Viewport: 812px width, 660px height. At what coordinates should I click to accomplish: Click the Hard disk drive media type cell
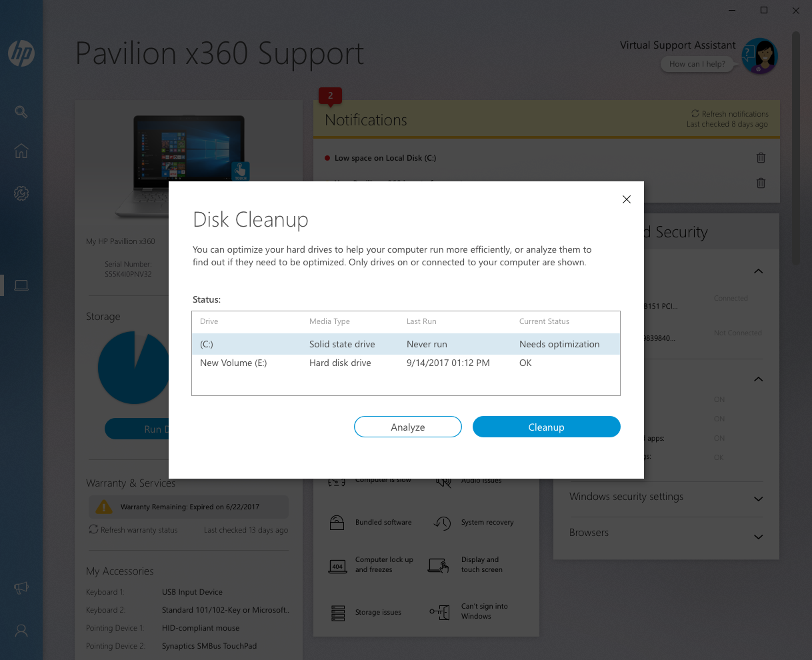point(340,363)
